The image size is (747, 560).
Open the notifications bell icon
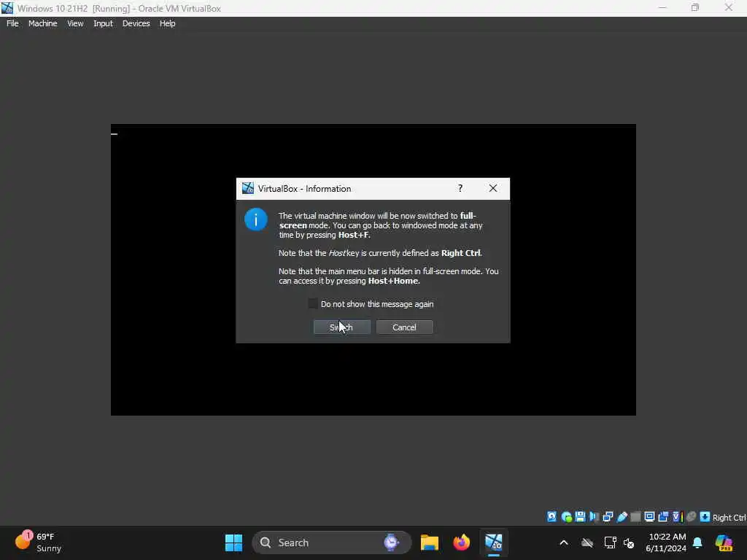point(697,542)
